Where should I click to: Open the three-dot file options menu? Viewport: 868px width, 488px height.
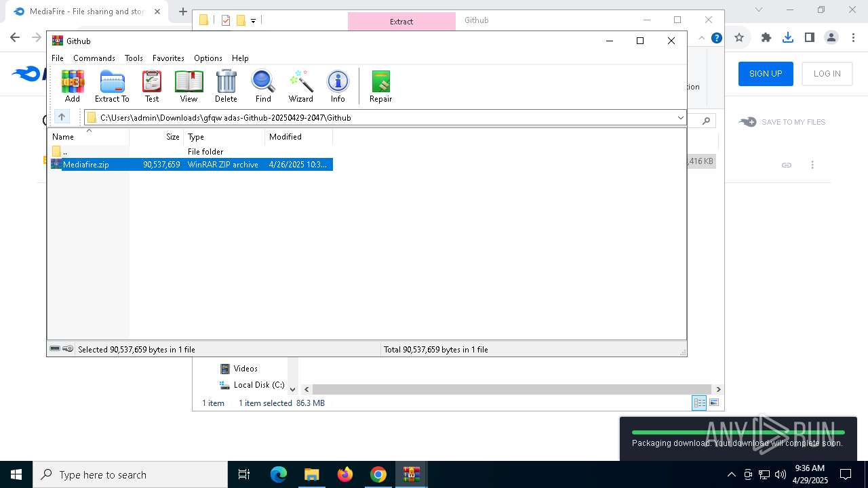click(x=812, y=165)
